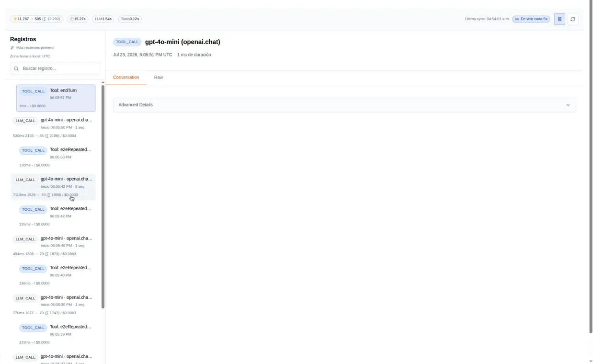Viewport: 593px width, 364px height.
Task: Click the LLM 1.54s timing badge
Action: [x=103, y=19]
